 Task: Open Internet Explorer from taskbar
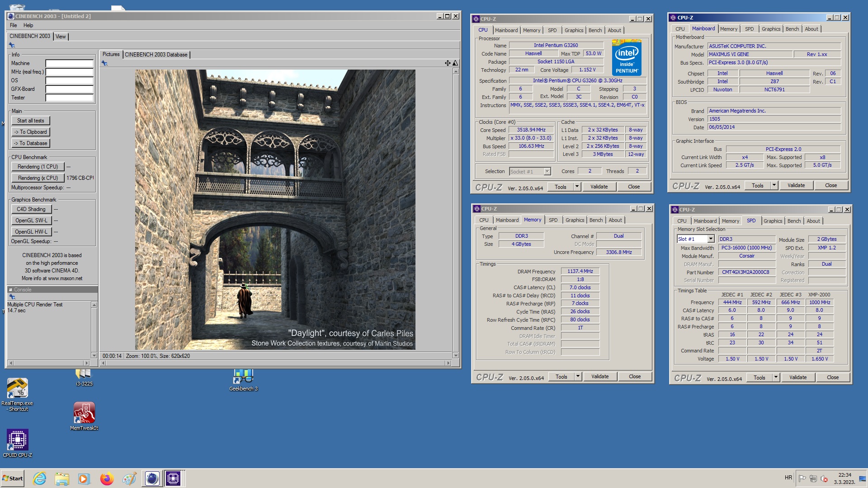[40, 479]
